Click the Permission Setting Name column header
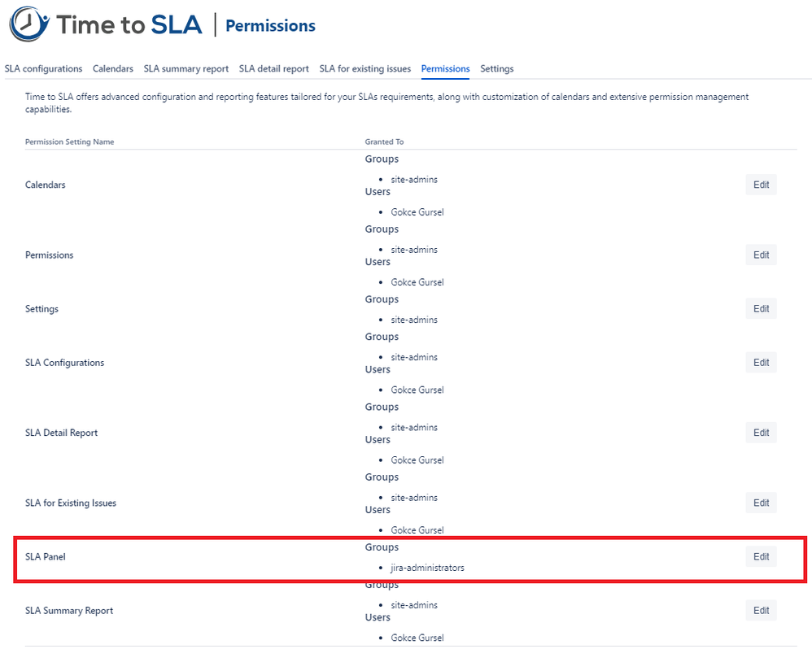This screenshot has width=812, height=649. click(70, 142)
